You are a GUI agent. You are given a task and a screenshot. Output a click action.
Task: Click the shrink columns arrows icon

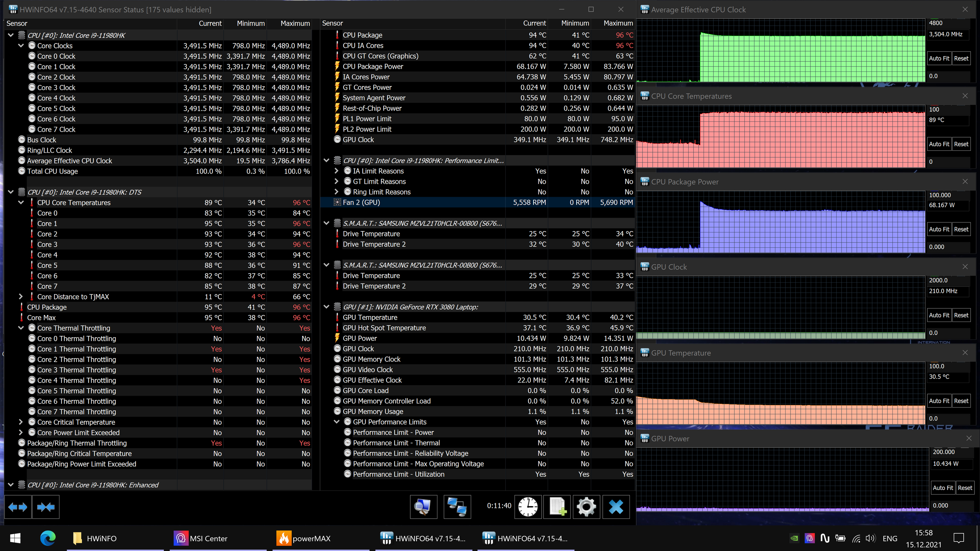(46, 507)
